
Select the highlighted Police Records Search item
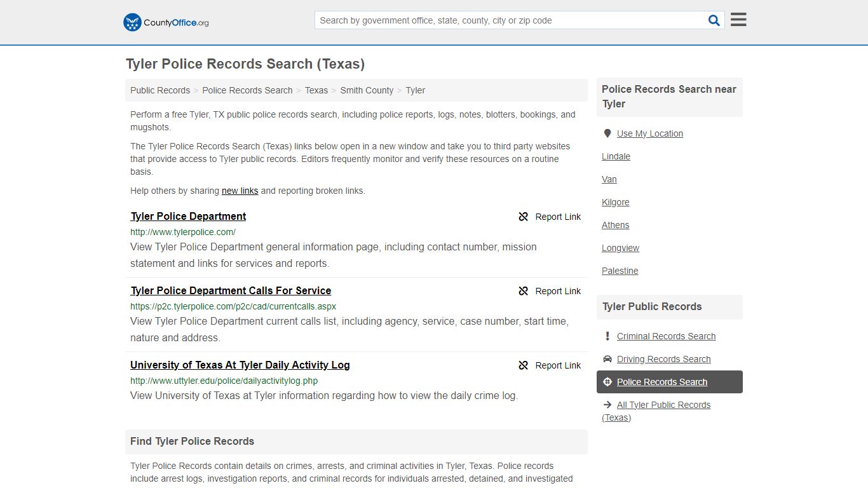click(670, 382)
